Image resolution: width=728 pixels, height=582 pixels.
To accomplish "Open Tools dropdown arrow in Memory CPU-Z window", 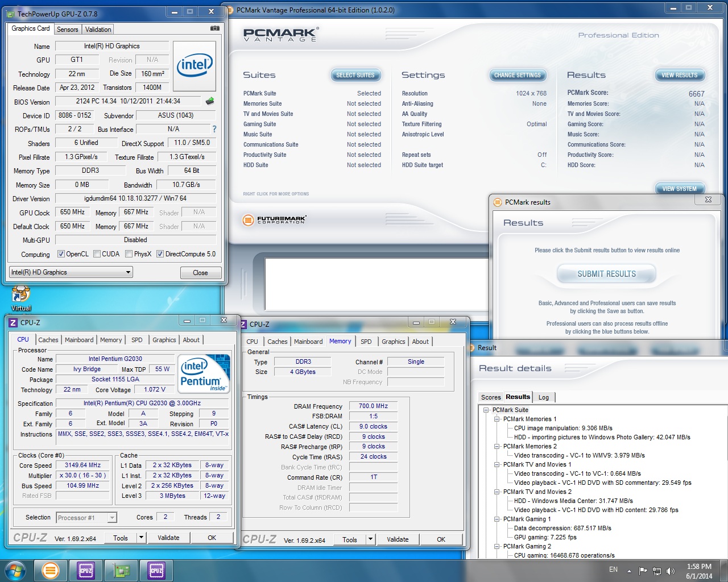I will click(370, 539).
